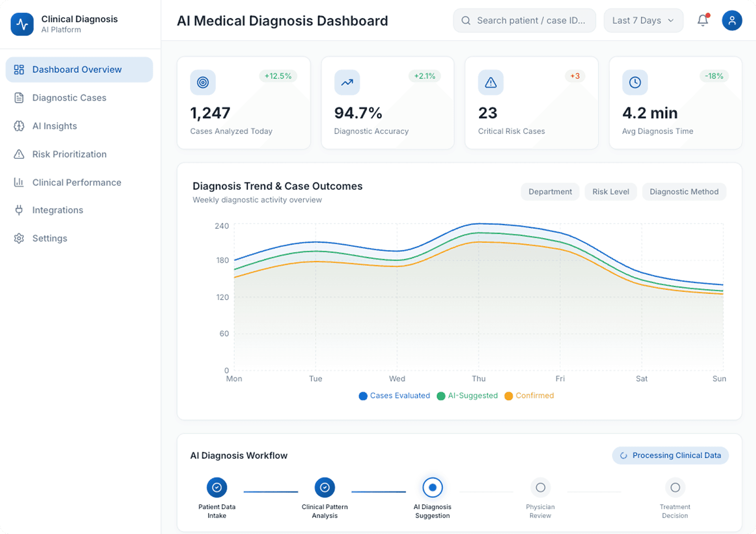
Task: Hide the Confirmed line via legend toggle
Action: (x=529, y=396)
